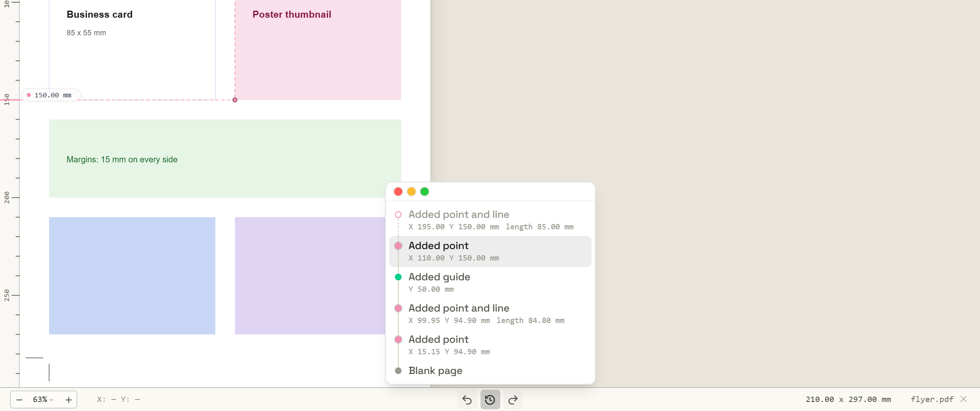Open the 63% zoom level dropdown
The image size is (980, 411).
[43, 399]
